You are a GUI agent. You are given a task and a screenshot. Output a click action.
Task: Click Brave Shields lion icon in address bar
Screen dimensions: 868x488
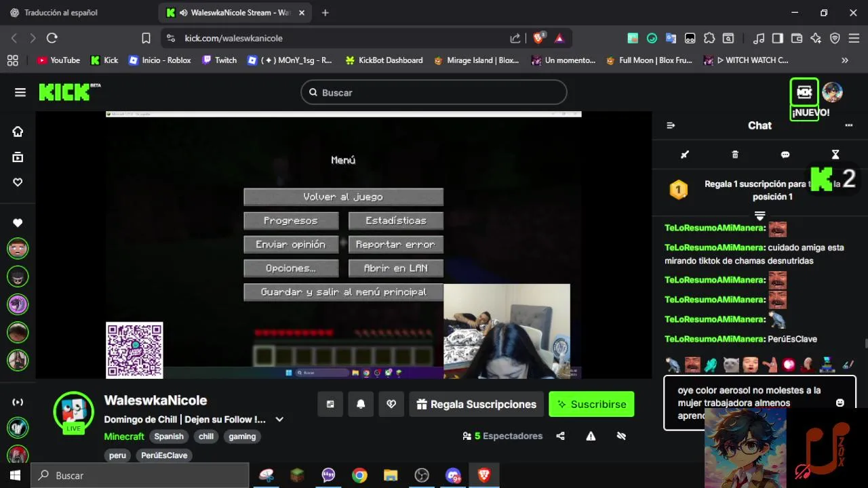click(x=539, y=38)
